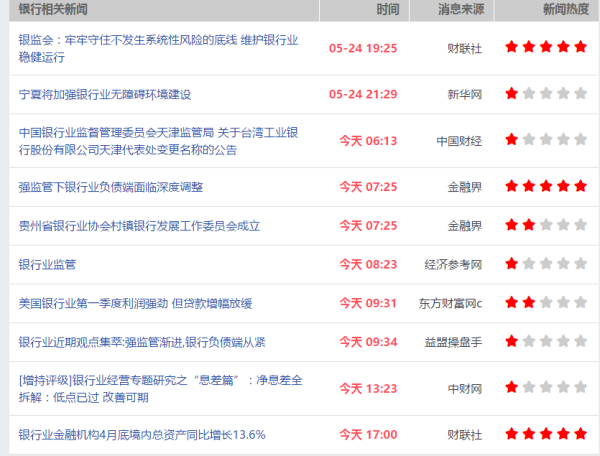This screenshot has width=600, height=456.
Task: Click source 金融界 in the 贵州省 row
Action: [465, 226]
